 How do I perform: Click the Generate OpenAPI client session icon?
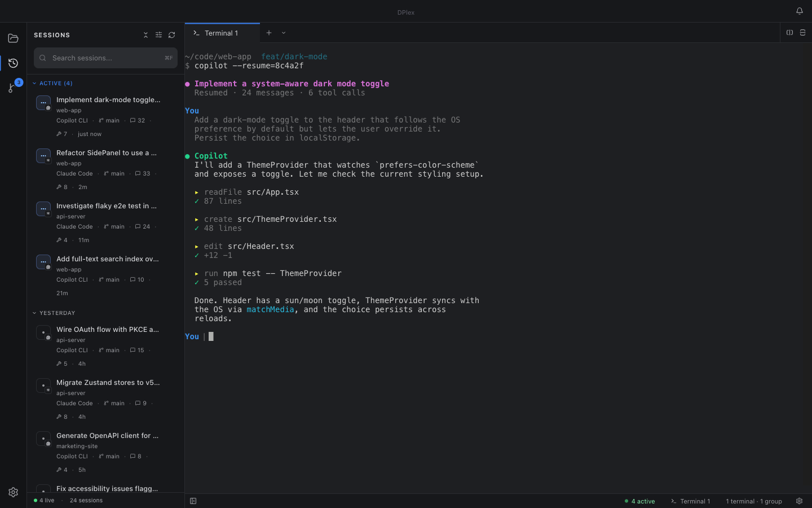43,439
